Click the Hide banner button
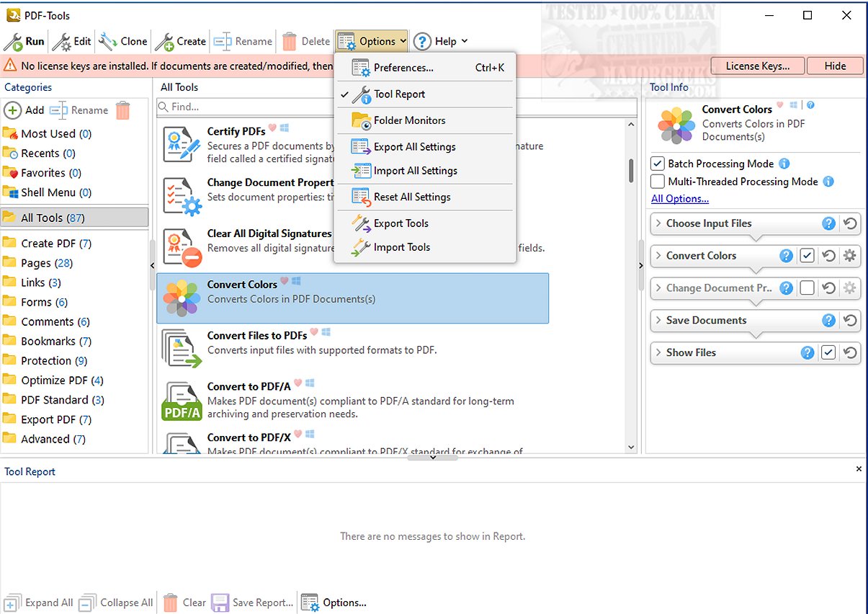868x614 pixels. click(x=835, y=66)
